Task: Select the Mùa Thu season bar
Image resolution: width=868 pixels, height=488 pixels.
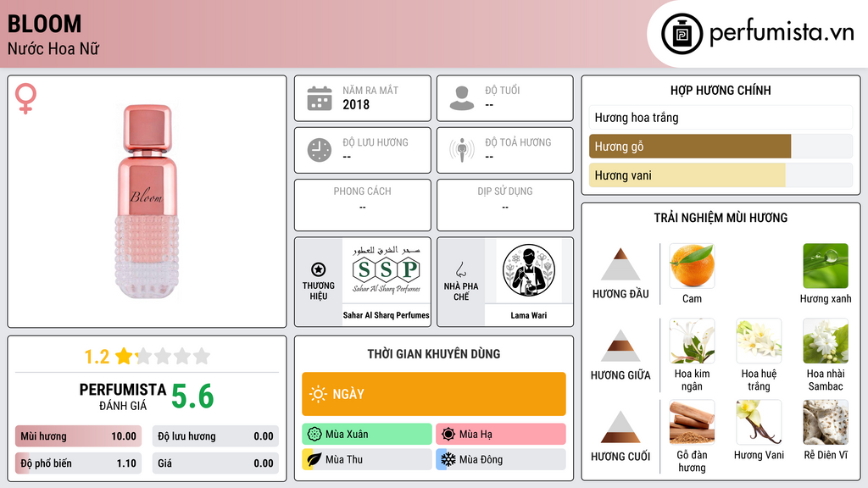Action: (367, 459)
